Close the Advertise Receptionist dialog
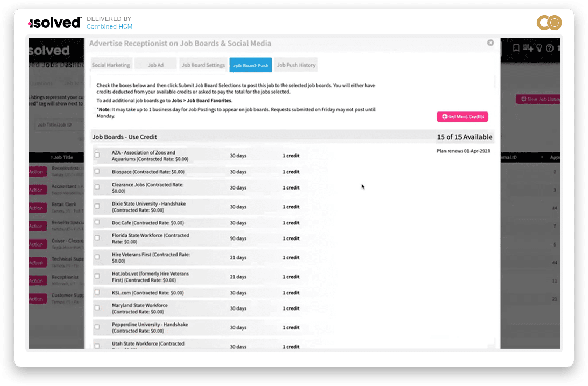 pyautogui.click(x=491, y=43)
